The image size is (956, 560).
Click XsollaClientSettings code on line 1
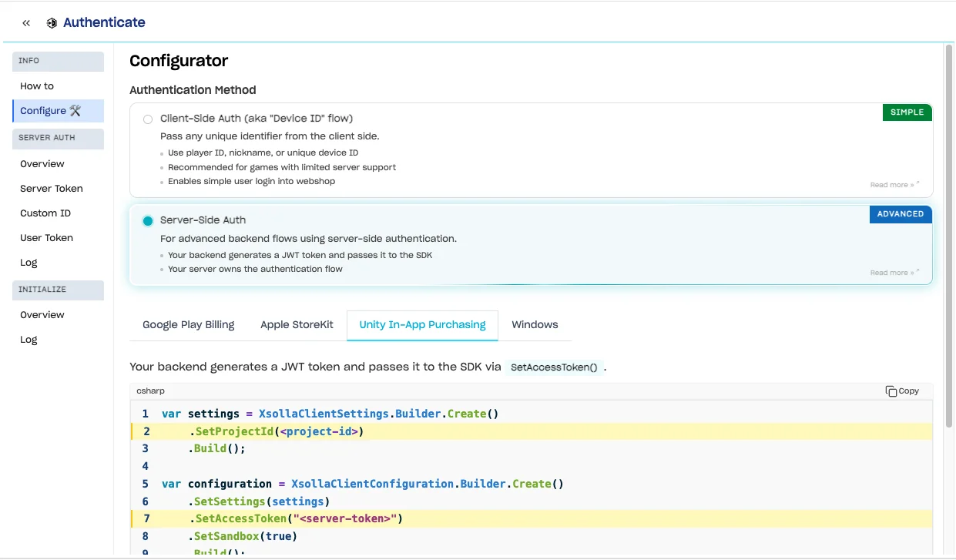coord(324,414)
